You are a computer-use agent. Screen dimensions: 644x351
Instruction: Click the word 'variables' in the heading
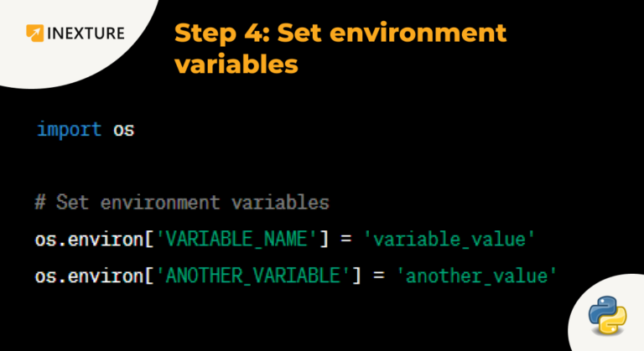tap(236, 65)
